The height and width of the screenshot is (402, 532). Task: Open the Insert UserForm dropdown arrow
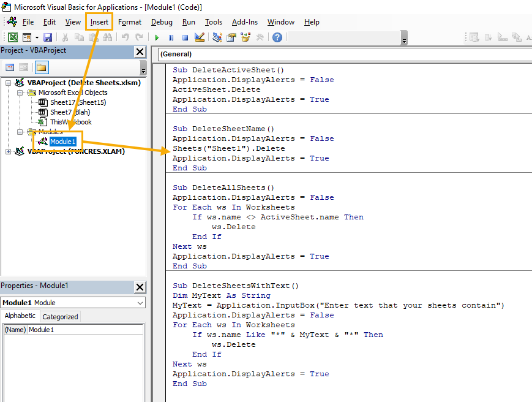point(37,37)
